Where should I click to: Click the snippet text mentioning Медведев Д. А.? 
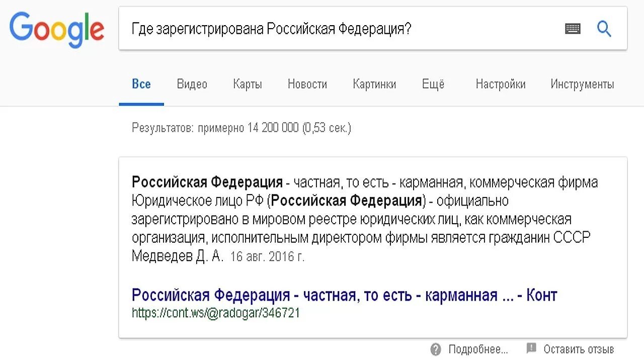click(178, 256)
